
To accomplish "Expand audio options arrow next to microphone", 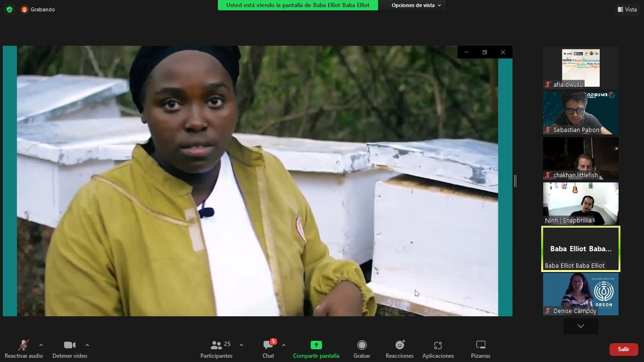I will [x=41, y=345].
